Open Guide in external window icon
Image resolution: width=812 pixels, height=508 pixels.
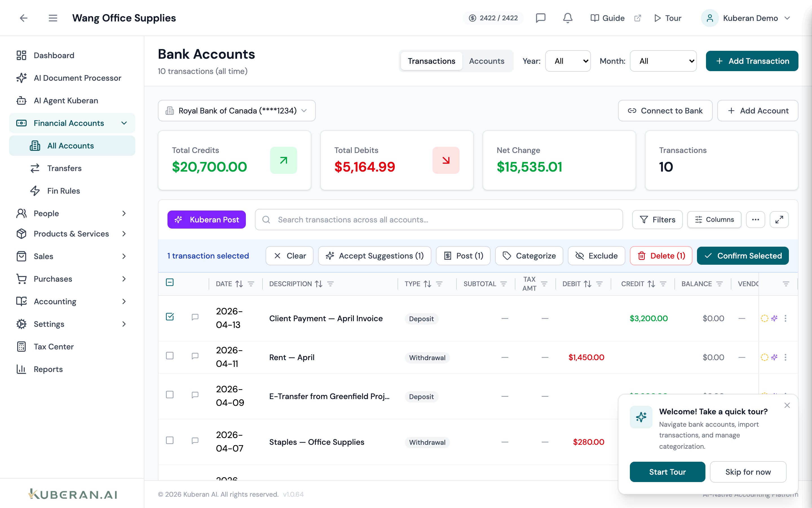pyautogui.click(x=638, y=18)
